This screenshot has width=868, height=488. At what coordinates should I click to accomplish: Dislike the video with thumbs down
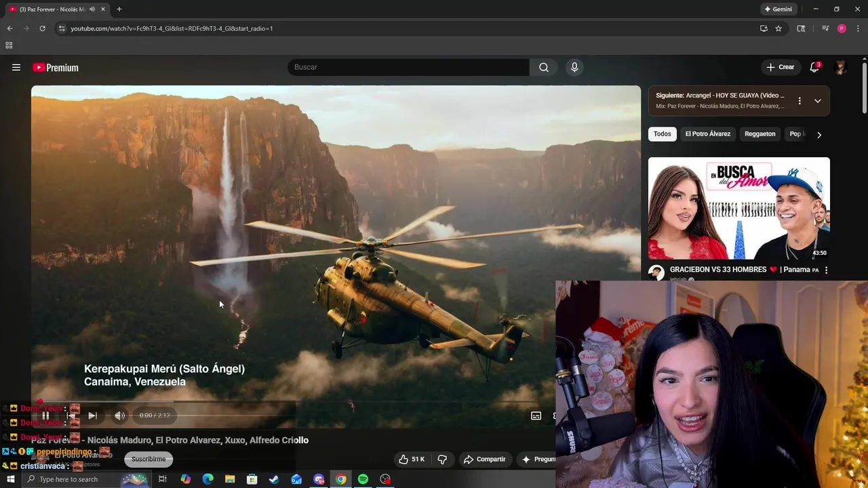(442, 459)
